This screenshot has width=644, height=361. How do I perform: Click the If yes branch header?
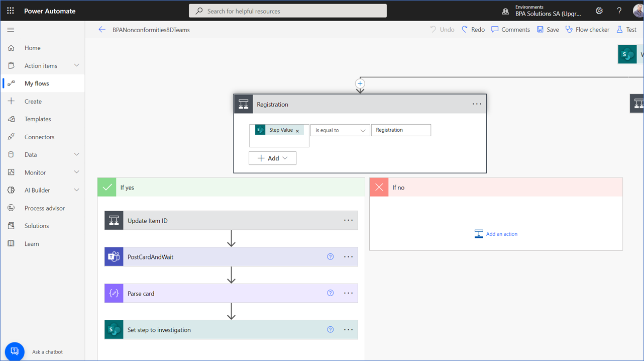point(231,187)
